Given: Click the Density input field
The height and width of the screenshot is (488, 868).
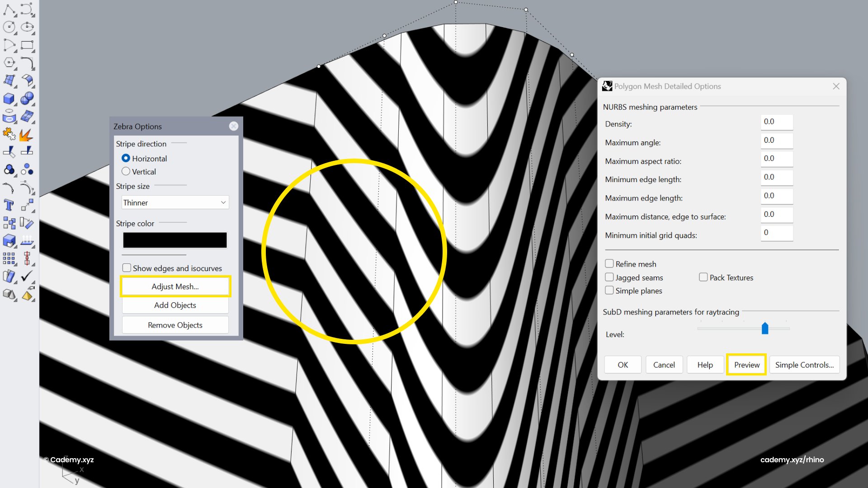Looking at the screenshot, I should [777, 122].
